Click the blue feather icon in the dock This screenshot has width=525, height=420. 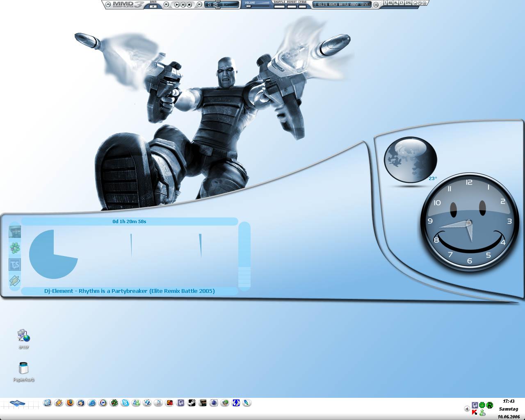[x=247, y=403]
